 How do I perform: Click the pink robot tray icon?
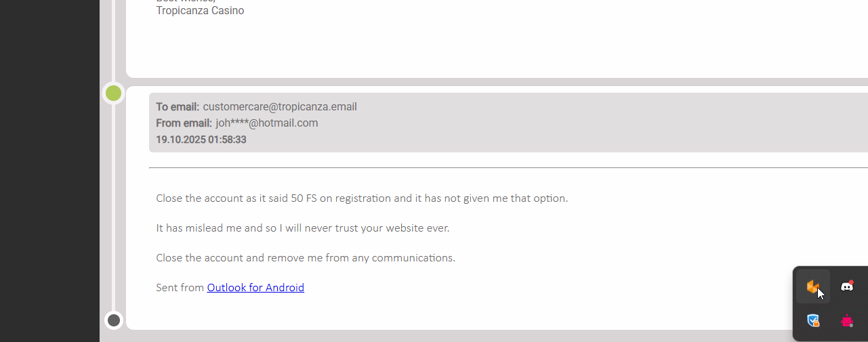click(847, 321)
